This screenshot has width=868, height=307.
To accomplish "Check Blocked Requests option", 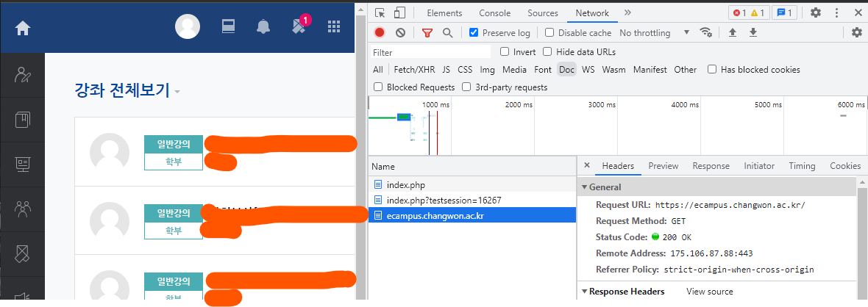I will (378, 87).
